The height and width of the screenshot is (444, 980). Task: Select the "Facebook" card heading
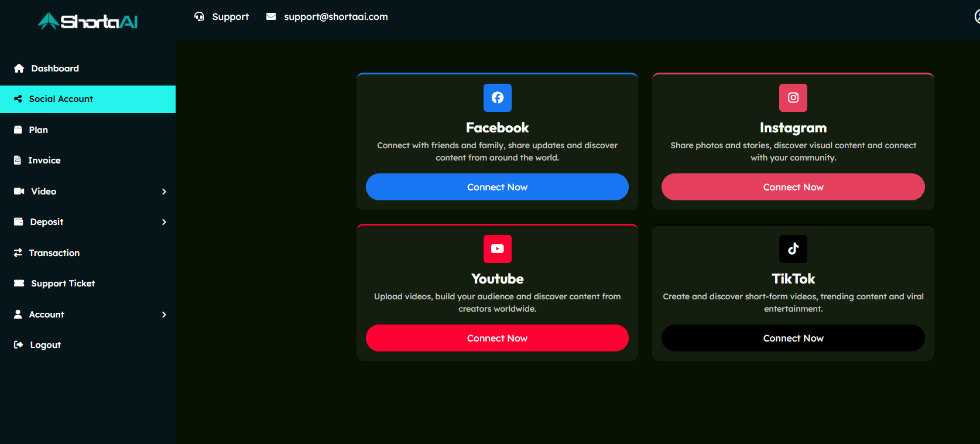pyautogui.click(x=498, y=128)
